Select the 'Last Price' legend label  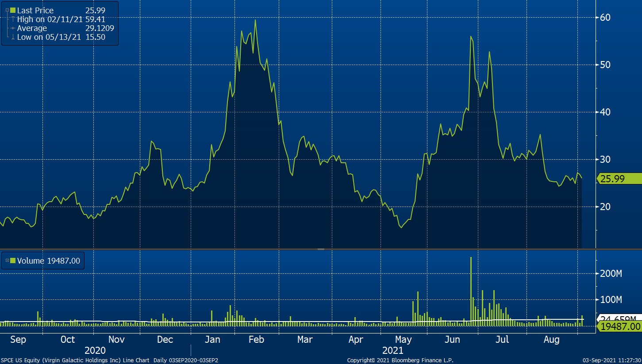tap(35, 10)
